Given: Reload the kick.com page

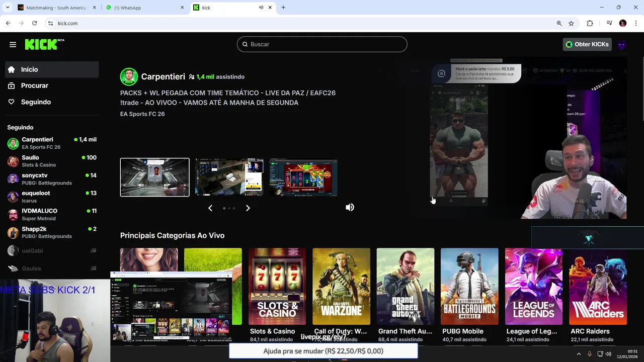Looking at the screenshot, I should (x=34, y=23).
